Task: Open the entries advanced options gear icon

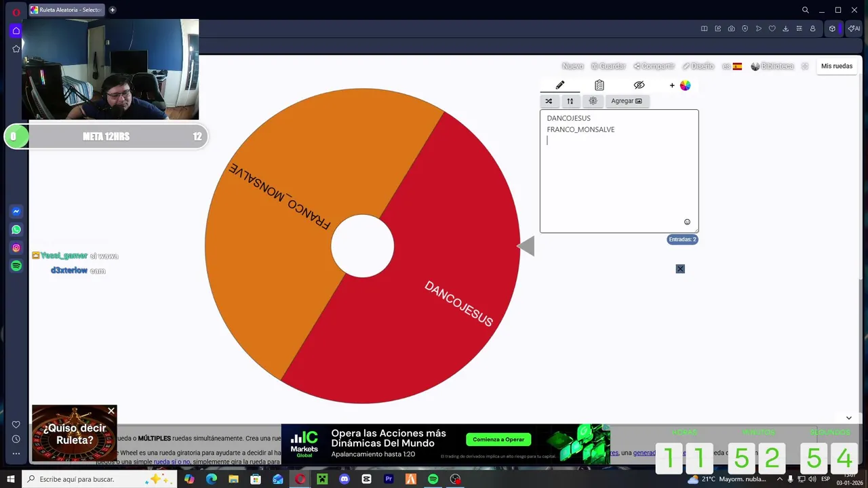Action: [x=593, y=101]
